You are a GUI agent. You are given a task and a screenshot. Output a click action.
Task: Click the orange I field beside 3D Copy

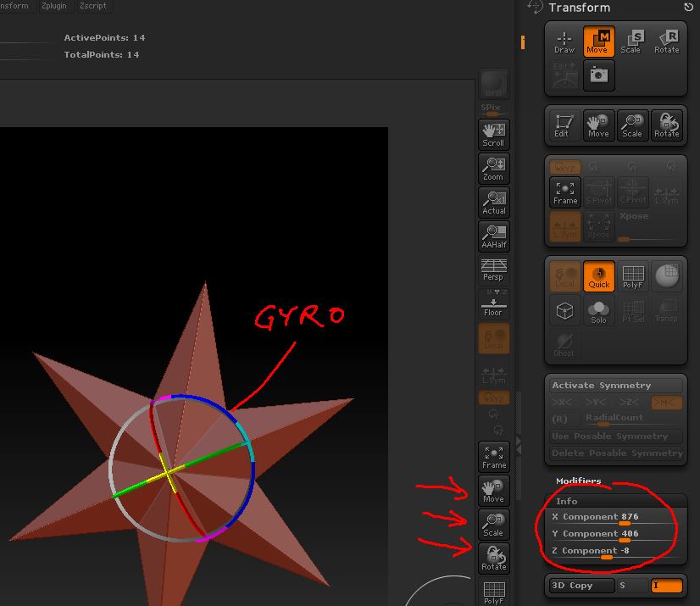(666, 585)
